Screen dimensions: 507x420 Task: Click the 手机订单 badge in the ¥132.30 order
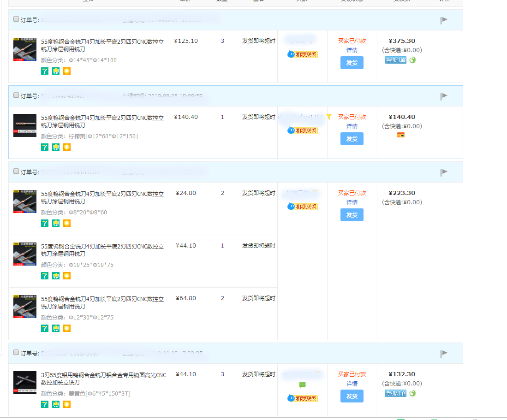(x=396, y=393)
